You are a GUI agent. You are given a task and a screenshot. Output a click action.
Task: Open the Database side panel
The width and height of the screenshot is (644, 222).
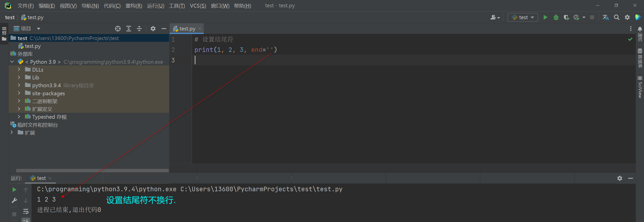coord(640,58)
